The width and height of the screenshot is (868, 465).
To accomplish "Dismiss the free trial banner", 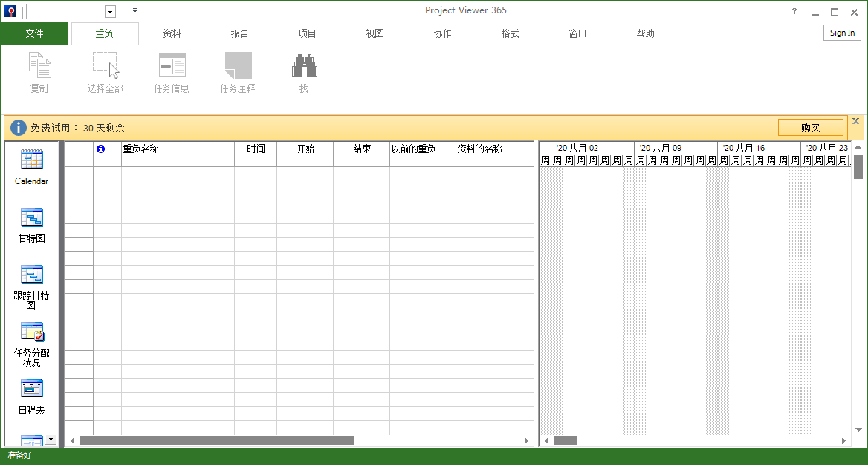I will pos(855,120).
